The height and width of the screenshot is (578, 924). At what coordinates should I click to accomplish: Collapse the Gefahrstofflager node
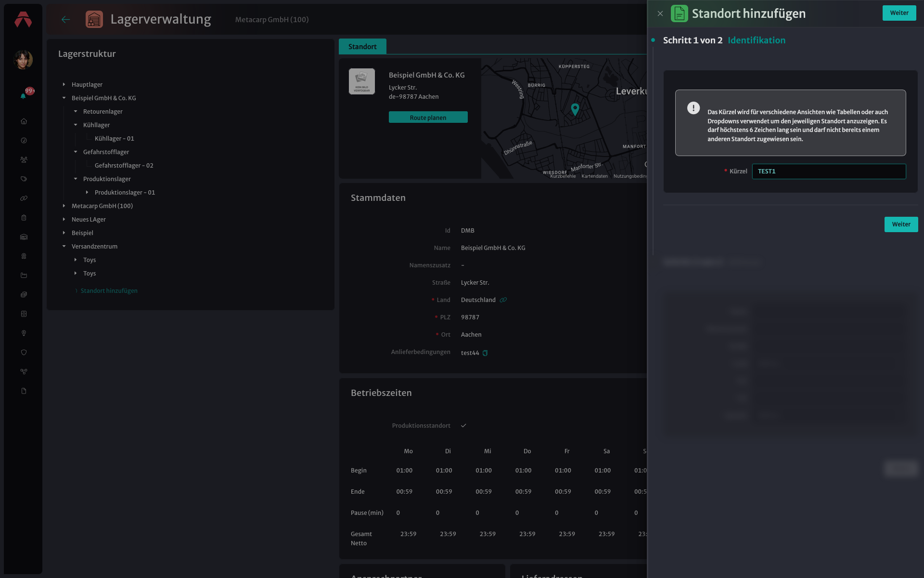(x=76, y=152)
